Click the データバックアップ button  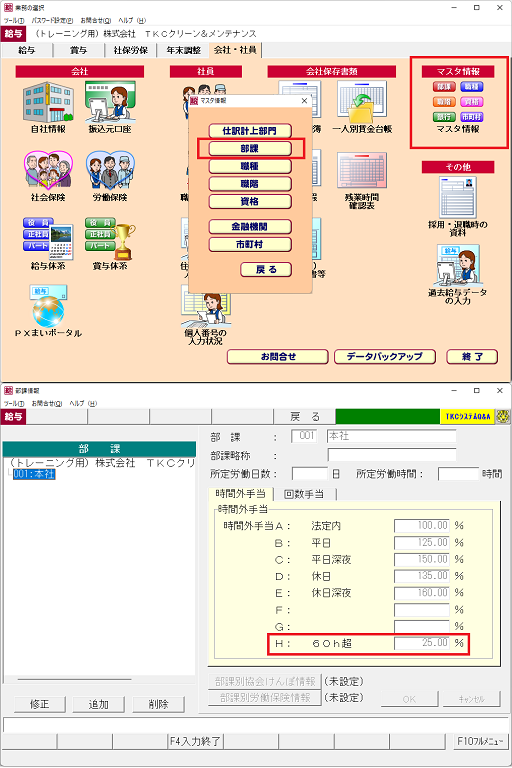click(385, 357)
